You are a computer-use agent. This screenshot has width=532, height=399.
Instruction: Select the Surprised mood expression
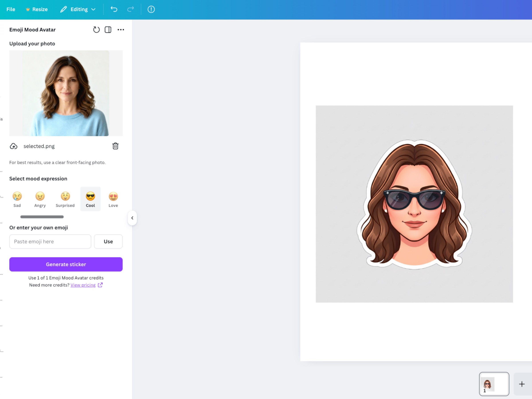(65, 199)
